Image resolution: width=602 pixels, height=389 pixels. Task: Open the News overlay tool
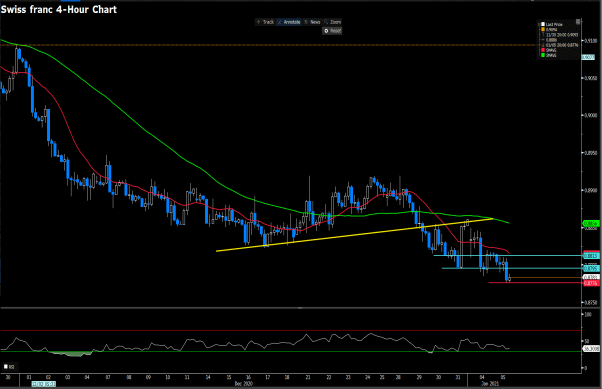click(x=312, y=22)
